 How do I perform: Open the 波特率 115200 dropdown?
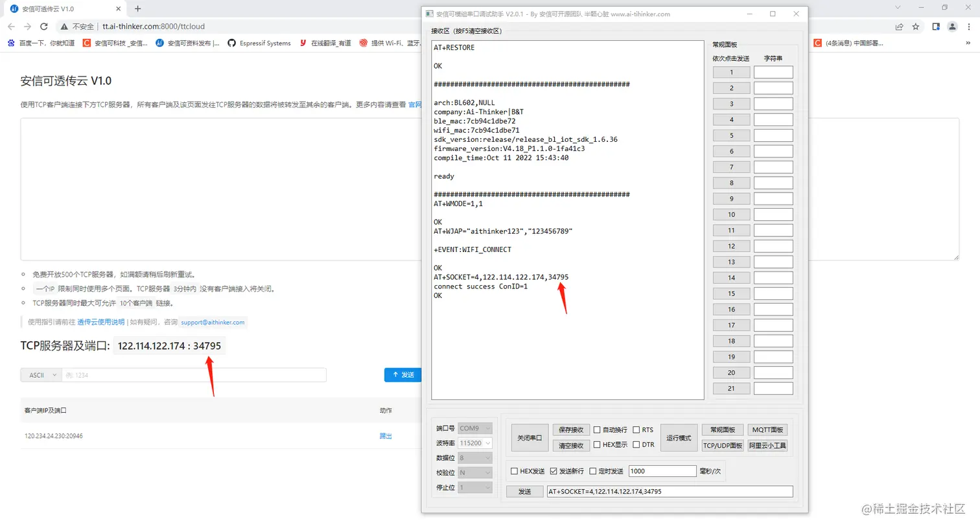(475, 443)
